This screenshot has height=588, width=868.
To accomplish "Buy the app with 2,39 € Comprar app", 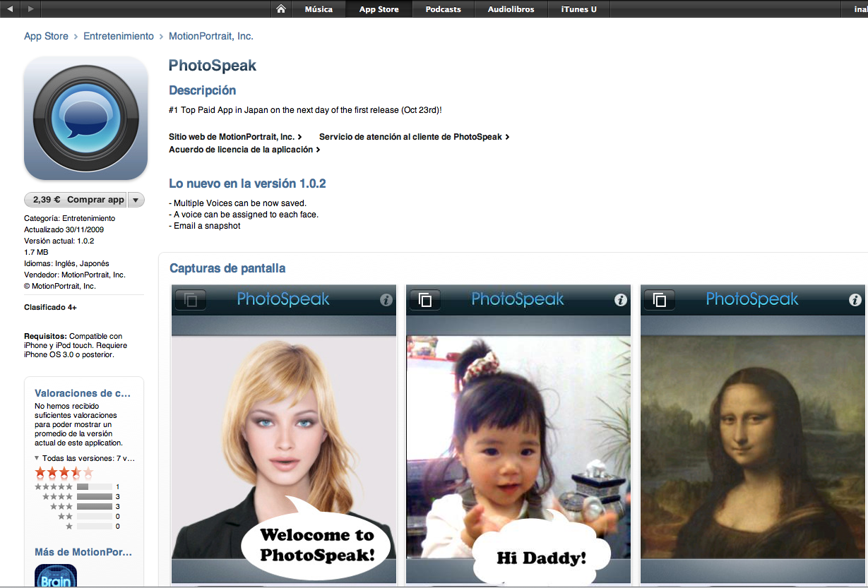I will [x=76, y=200].
